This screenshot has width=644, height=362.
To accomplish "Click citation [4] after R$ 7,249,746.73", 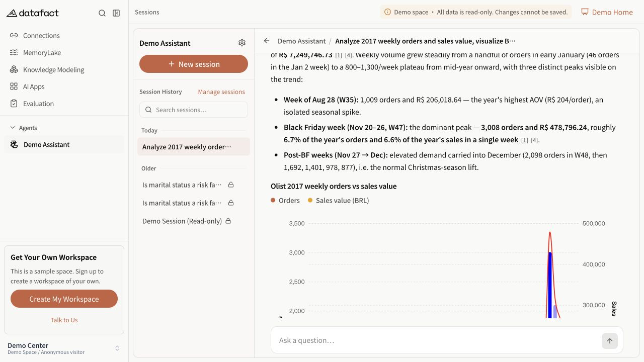I will (349, 55).
